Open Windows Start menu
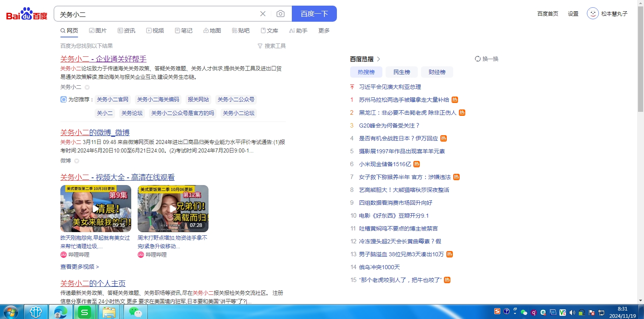The height and width of the screenshot is (319, 644). [10, 312]
